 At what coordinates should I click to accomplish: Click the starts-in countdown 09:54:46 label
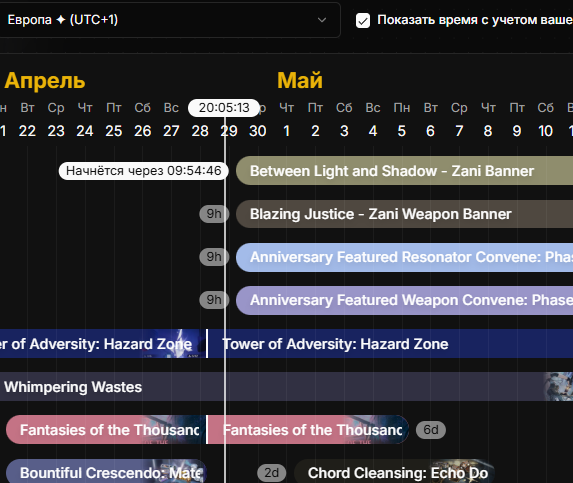click(x=144, y=171)
